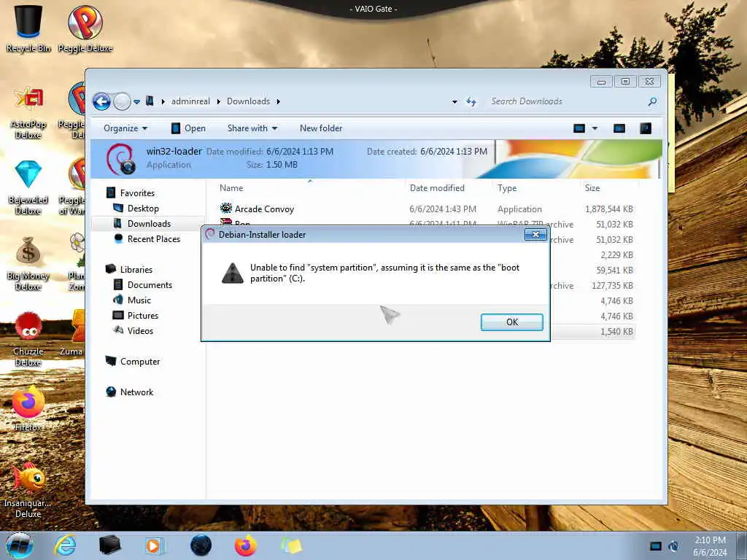Screen dimensions: 747x560
Task: Open address bar history dropdown
Action: tap(454, 101)
